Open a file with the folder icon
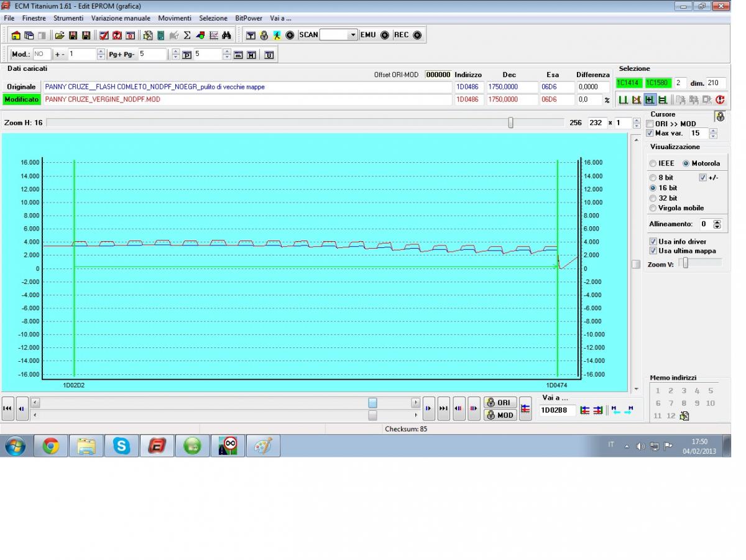This screenshot has height=560, width=746. tap(60, 35)
